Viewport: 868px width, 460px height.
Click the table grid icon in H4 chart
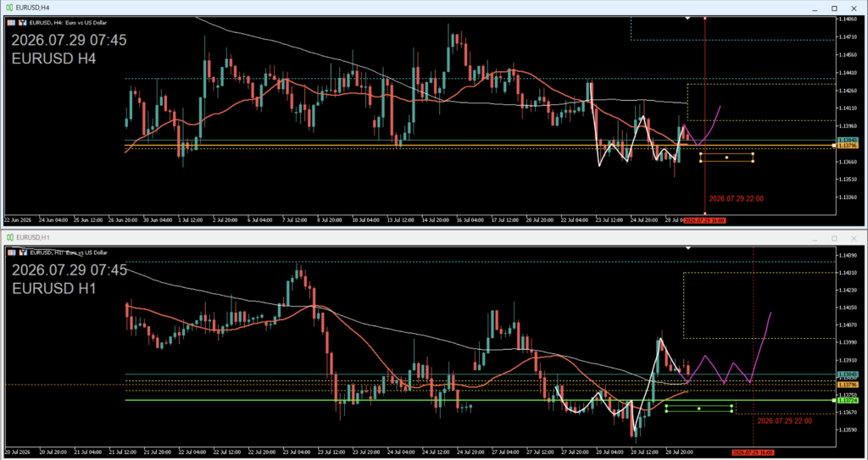(x=11, y=23)
